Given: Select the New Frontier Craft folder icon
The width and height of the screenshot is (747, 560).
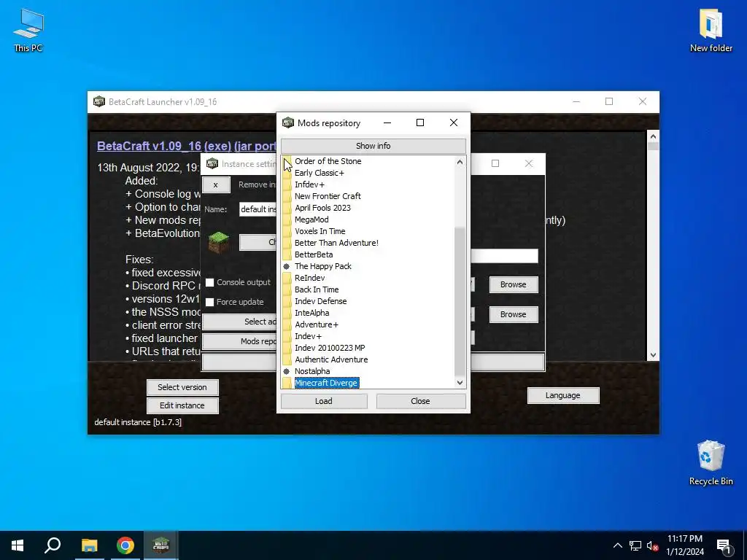Looking at the screenshot, I should click(287, 196).
